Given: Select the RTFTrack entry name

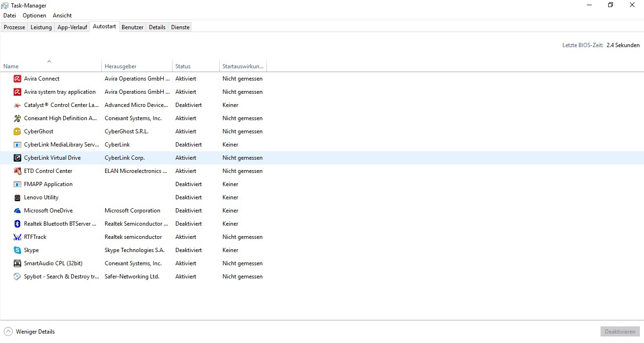Looking at the screenshot, I should 35,237.
